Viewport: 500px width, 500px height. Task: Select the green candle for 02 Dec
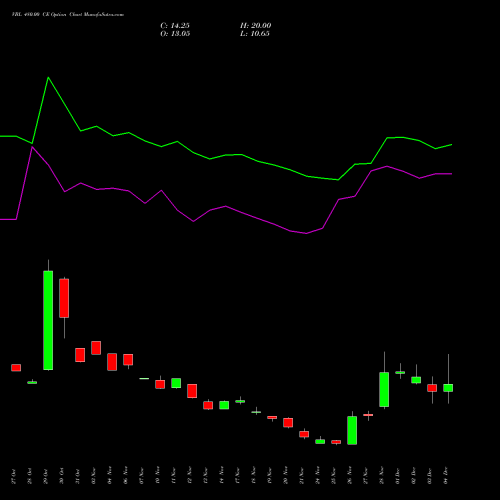coord(416,380)
